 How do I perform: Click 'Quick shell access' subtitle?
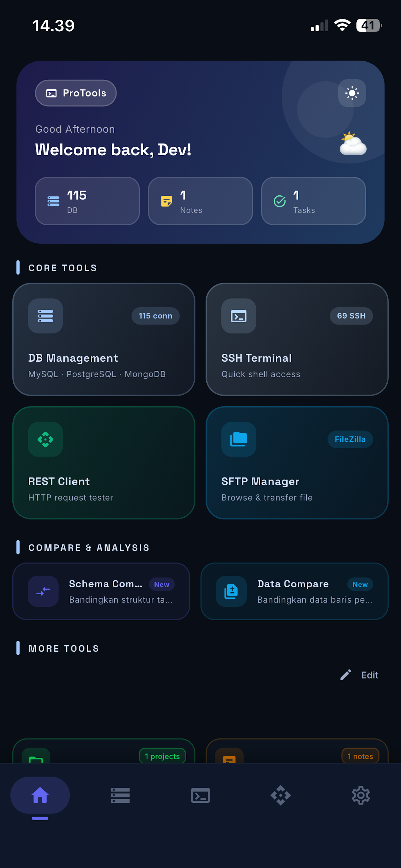261,374
